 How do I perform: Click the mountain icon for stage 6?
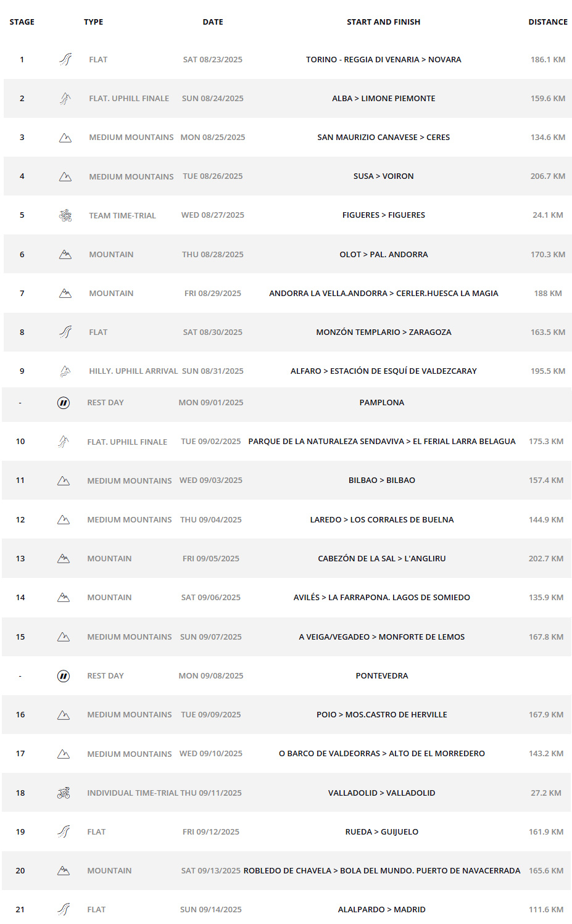coord(65,254)
